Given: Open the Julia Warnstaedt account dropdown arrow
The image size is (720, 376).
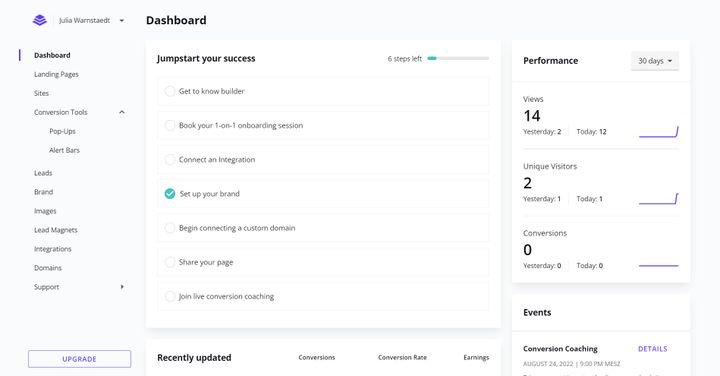Looking at the screenshot, I should [122, 21].
